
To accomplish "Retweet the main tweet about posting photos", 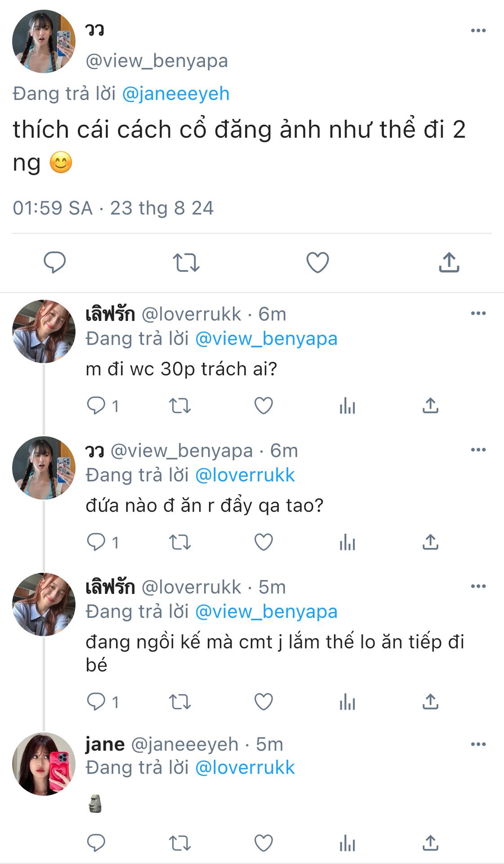I will click(x=186, y=262).
